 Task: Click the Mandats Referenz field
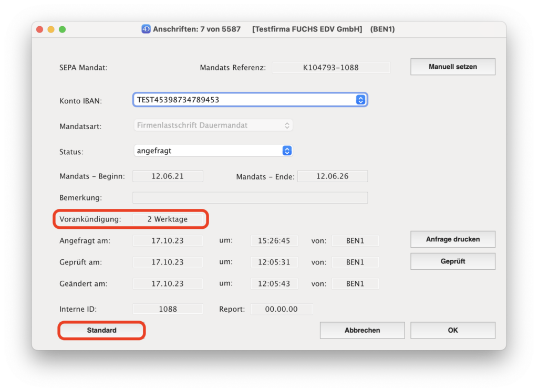[330, 68]
